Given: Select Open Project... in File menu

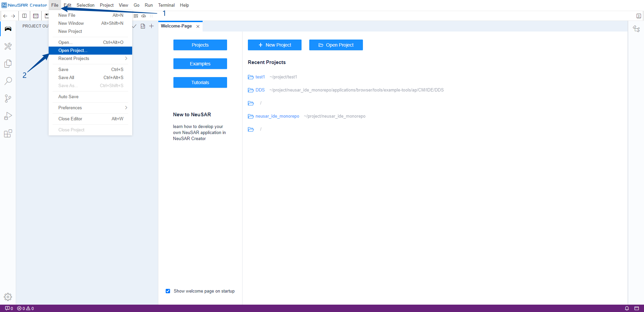Looking at the screenshot, I should pyautogui.click(x=73, y=50).
